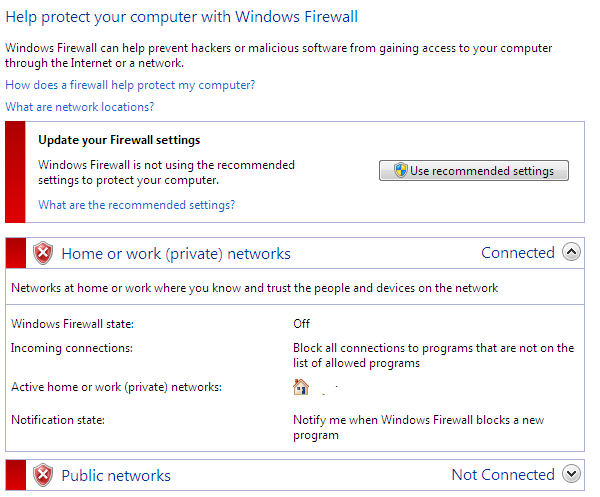Open How does a firewall help protect link
This screenshot has width=600, height=497.
point(130,85)
